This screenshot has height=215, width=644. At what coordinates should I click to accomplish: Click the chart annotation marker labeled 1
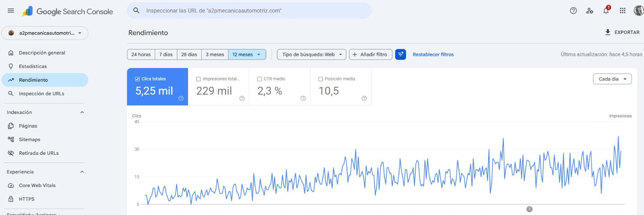pyautogui.click(x=529, y=209)
